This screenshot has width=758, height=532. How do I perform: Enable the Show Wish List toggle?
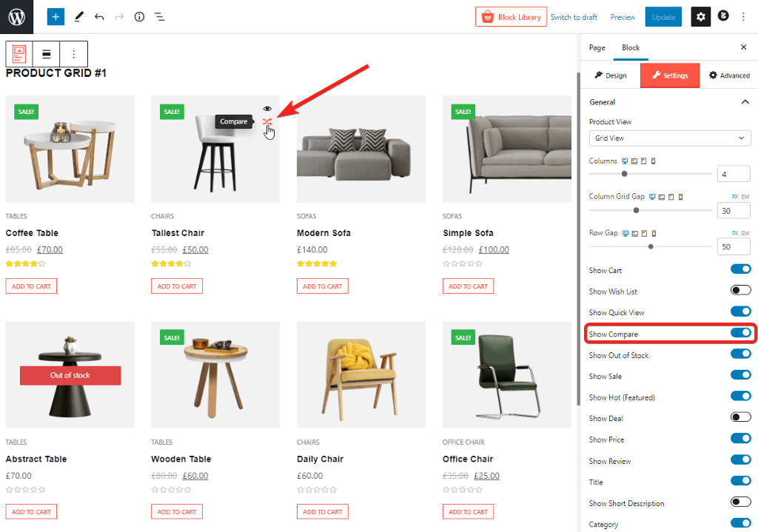pos(740,291)
